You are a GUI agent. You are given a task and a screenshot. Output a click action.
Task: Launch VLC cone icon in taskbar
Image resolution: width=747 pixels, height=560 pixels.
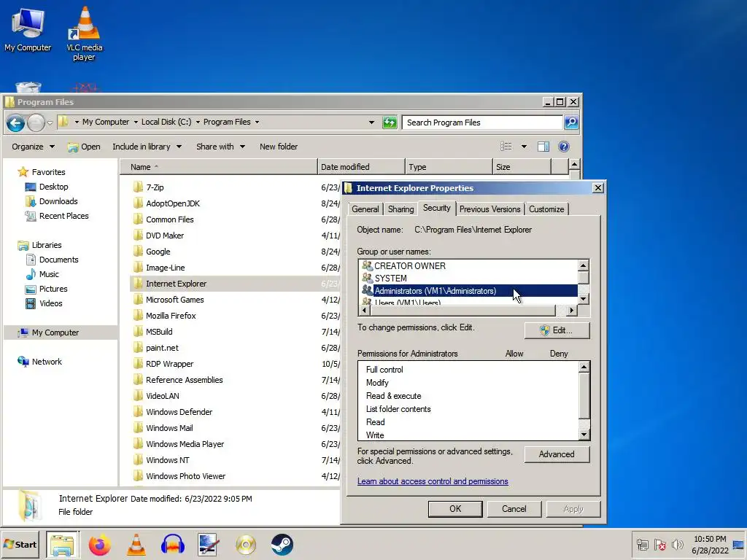click(136, 545)
